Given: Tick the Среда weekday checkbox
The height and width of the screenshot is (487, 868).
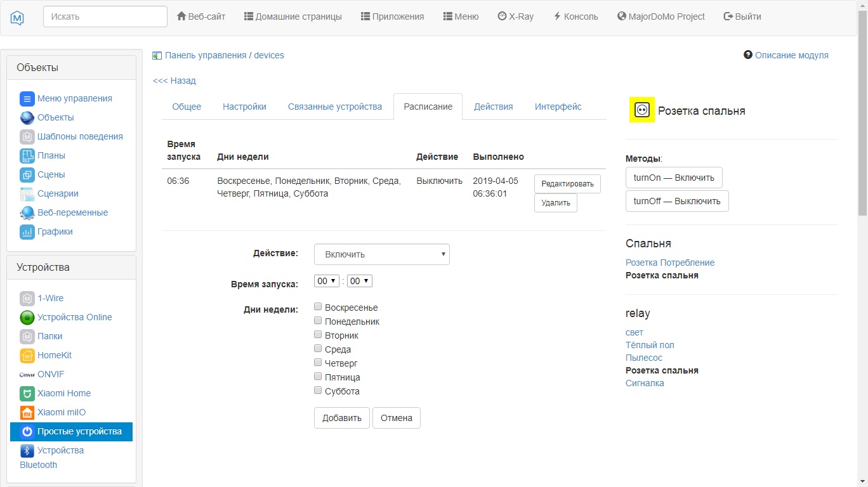Looking at the screenshot, I should point(318,349).
